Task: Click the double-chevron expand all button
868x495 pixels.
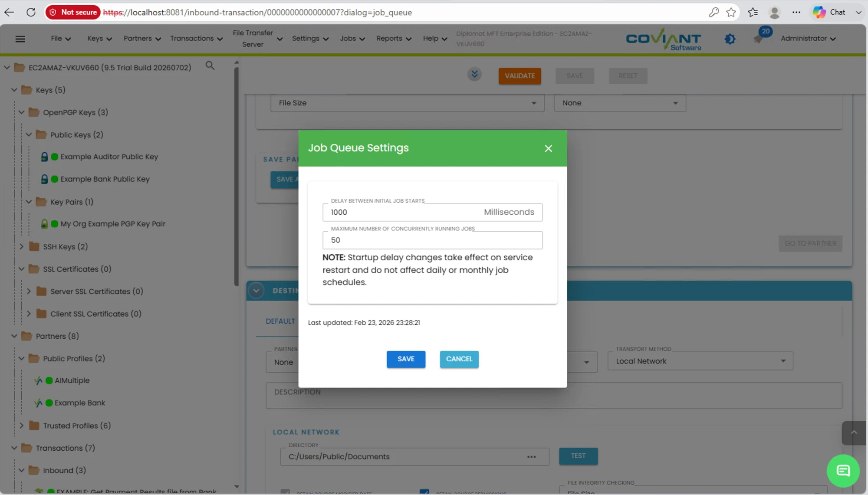Action: point(474,74)
